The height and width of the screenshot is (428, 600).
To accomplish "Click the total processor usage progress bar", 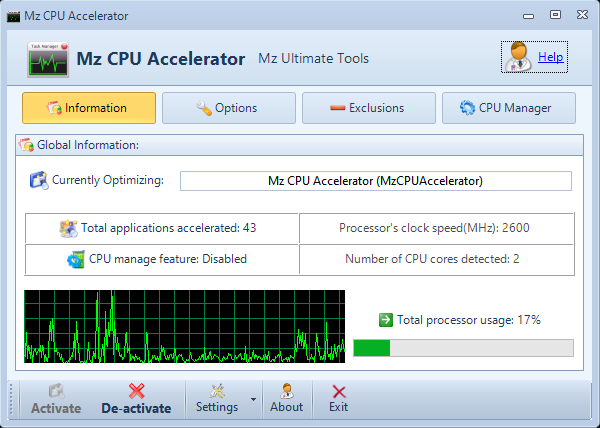I will (x=463, y=348).
